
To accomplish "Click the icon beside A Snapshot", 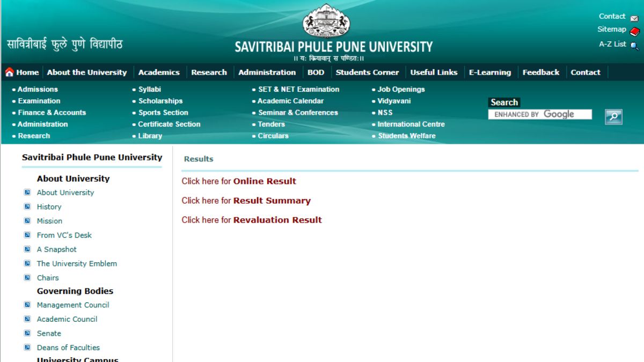I will click(x=27, y=249).
